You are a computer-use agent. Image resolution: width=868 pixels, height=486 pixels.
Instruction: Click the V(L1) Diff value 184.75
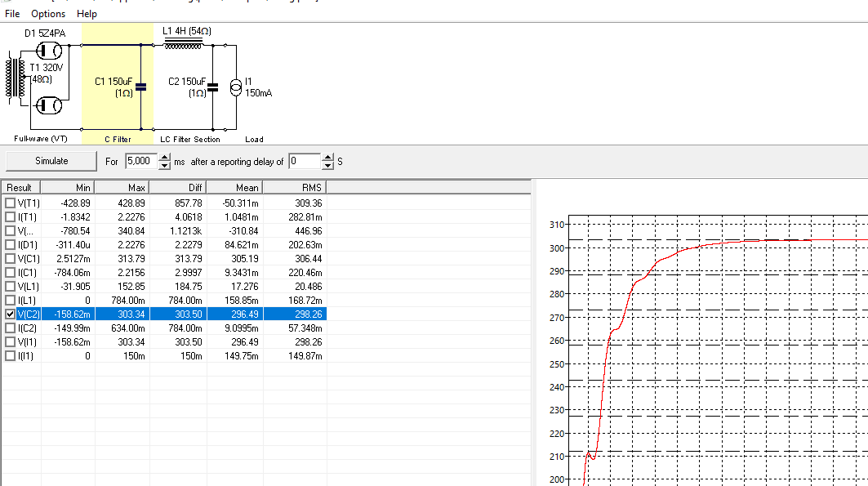coord(188,286)
